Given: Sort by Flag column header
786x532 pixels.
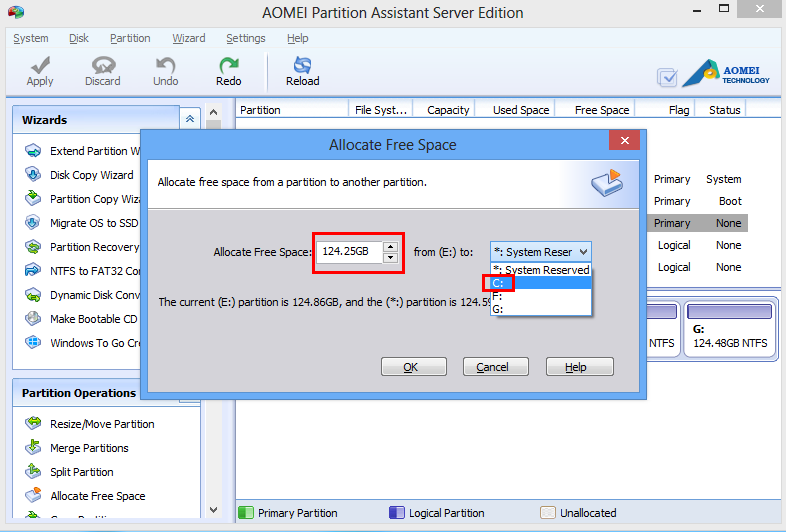Looking at the screenshot, I should (x=665, y=110).
